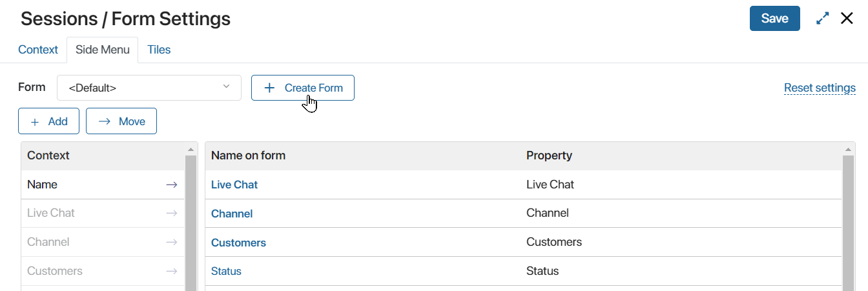The image size is (868, 291).
Task: Open the Live Chat name on form link
Action: coord(234,185)
